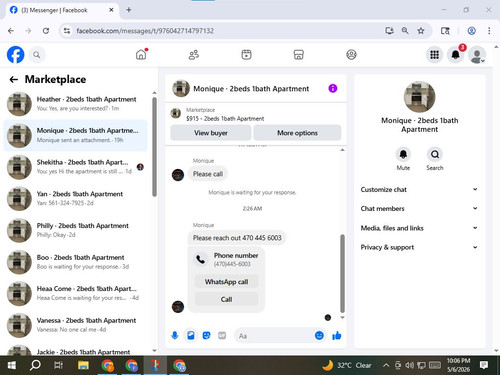Go to the Home feed icon

[141, 54]
